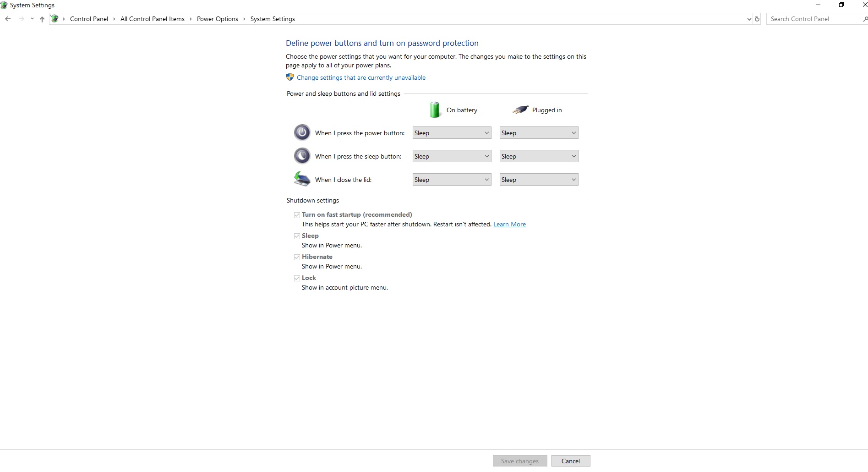Viewport: 868px width, 472px height.
Task: Toggle the Hibernate power menu checkbox
Action: tap(297, 257)
